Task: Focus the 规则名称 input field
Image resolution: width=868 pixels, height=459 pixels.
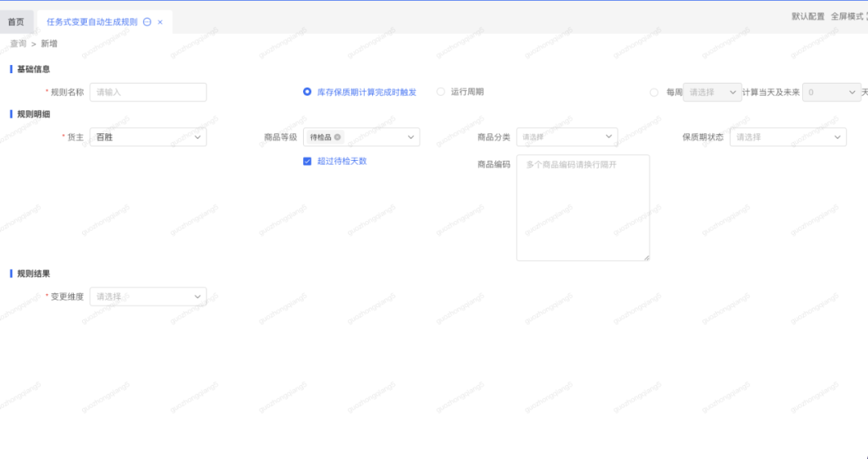Action: [x=149, y=92]
